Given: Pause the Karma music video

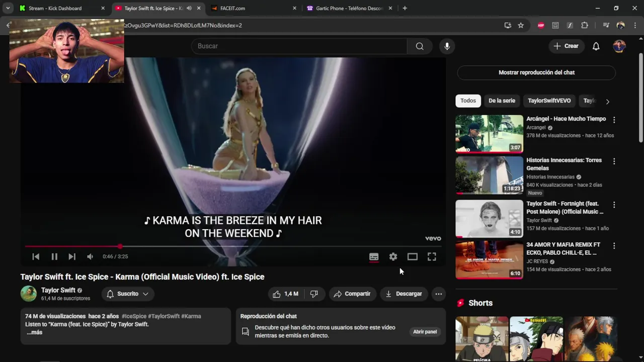Looking at the screenshot, I should 54,256.
